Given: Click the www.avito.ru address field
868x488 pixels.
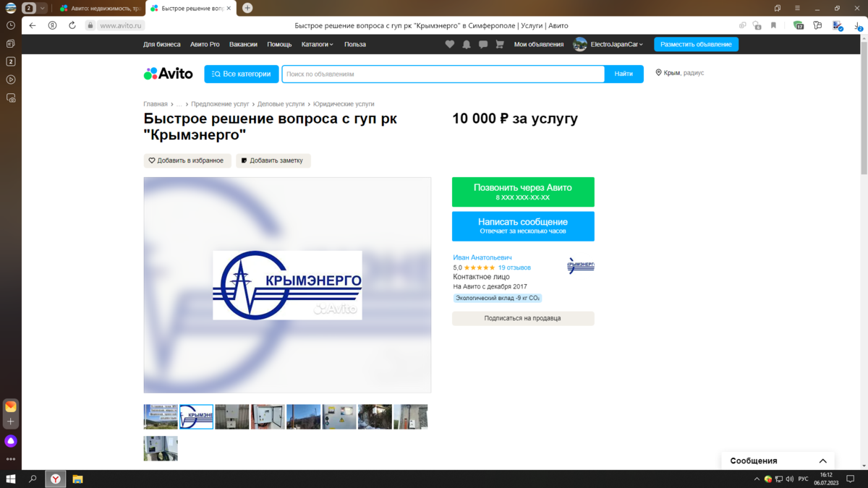Looking at the screenshot, I should [x=122, y=25].
